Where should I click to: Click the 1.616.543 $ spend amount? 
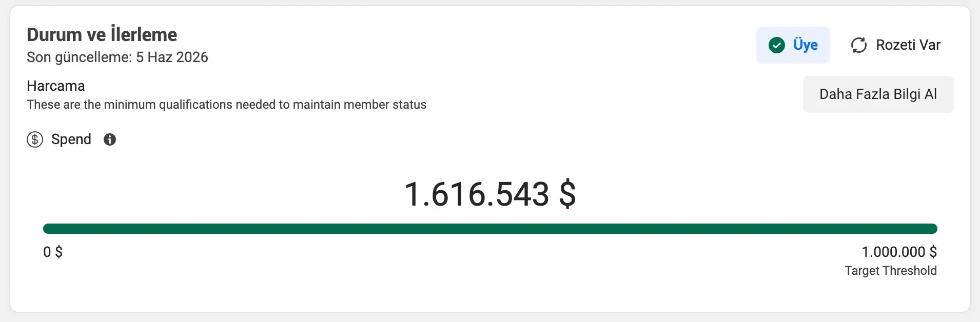point(490,194)
